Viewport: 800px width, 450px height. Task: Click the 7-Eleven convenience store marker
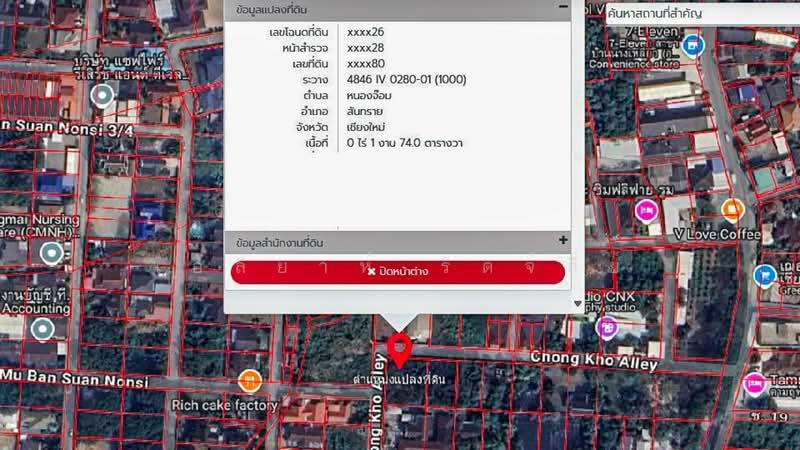click(694, 45)
